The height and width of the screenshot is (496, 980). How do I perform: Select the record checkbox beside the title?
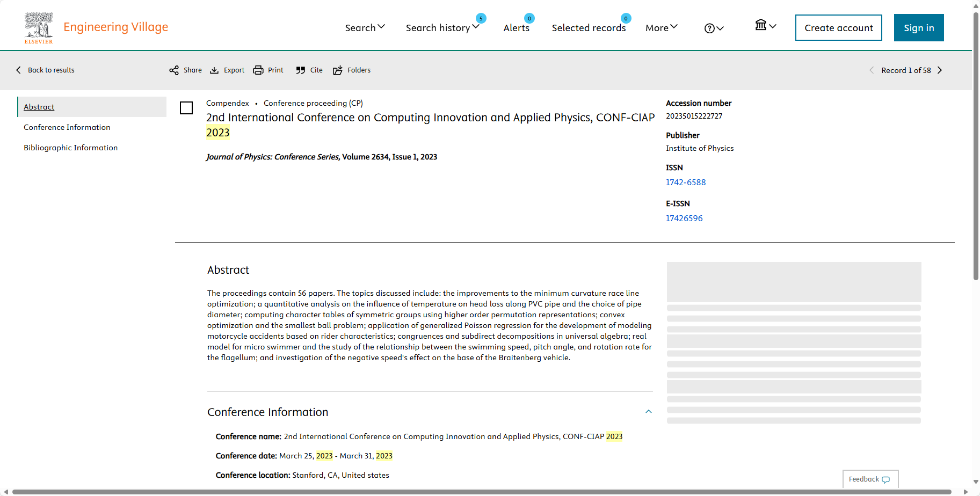click(x=186, y=108)
